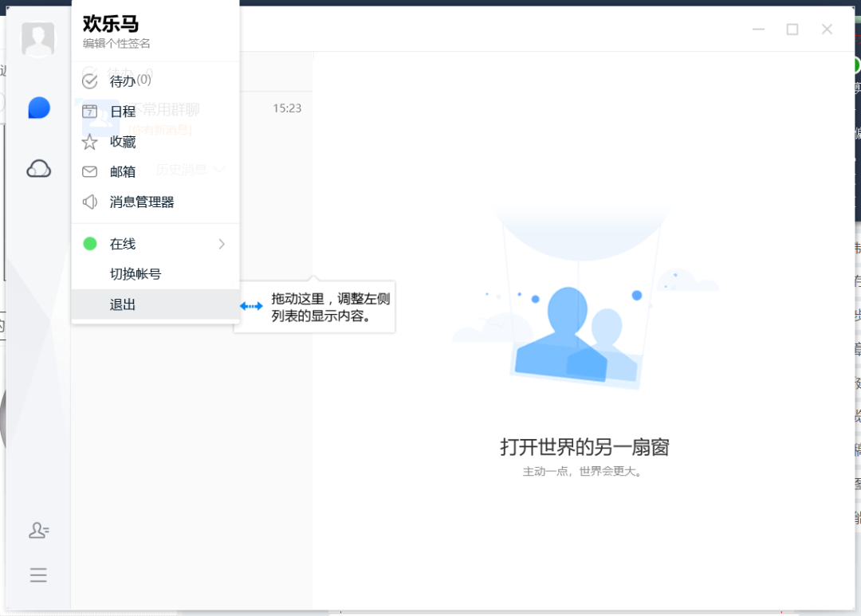Image resolution: width=861 pixels, height=616 pixels.
Task: Open the hamburger main menu icon
Action: click(38, 575)
